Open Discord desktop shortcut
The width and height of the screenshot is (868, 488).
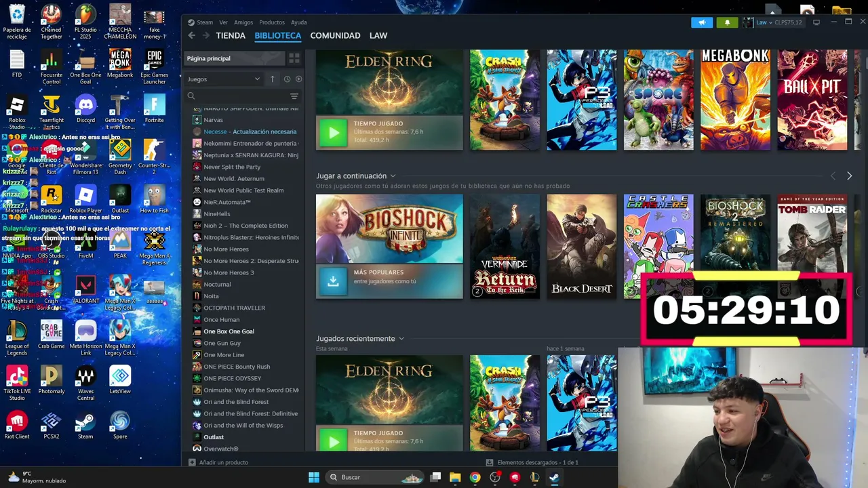[85, 108]
